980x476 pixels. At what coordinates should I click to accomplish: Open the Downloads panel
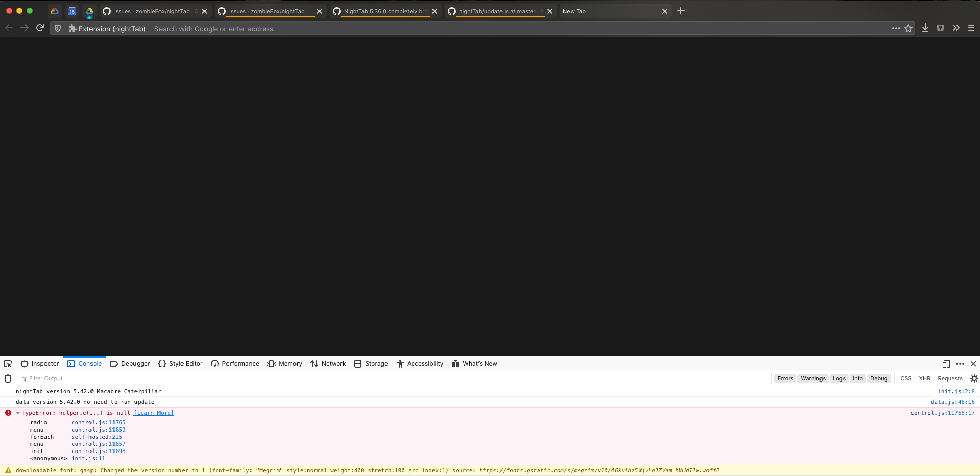(925, 28)
